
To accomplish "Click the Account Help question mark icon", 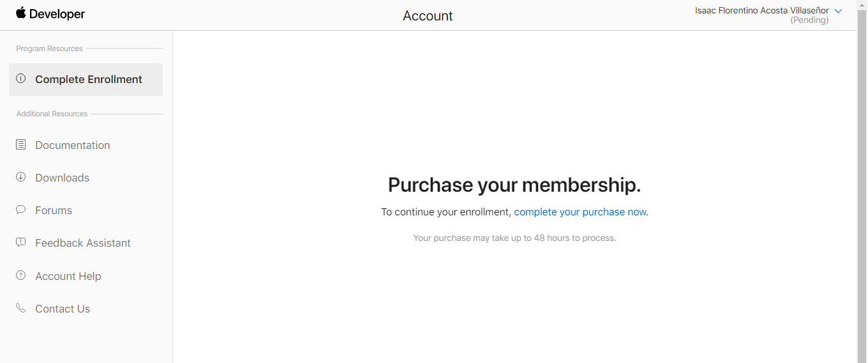I will tap(21, 275).
